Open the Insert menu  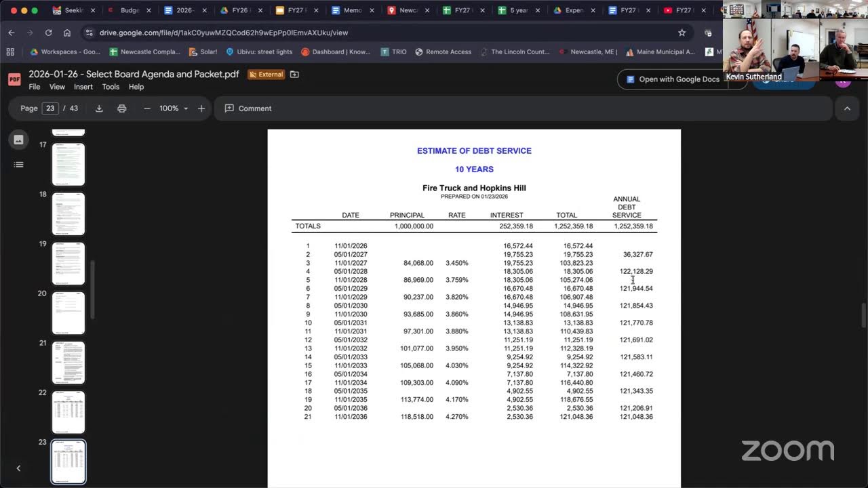[83, 87]
